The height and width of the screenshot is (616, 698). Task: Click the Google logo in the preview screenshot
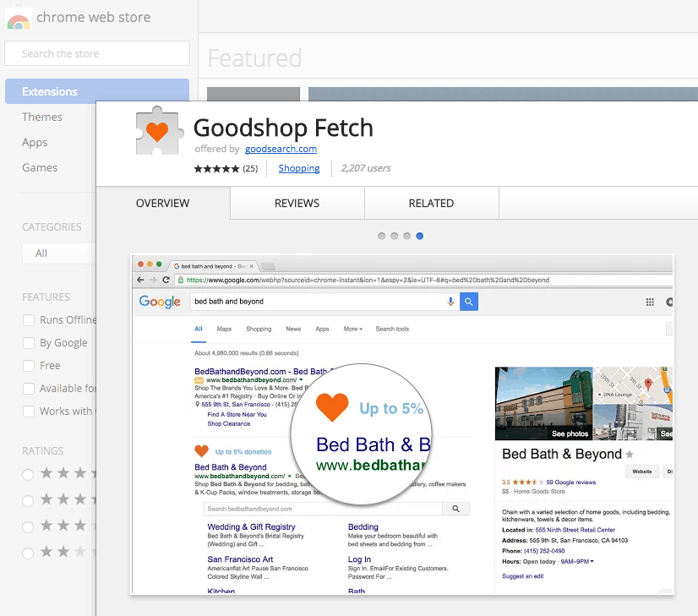(160, 302)
